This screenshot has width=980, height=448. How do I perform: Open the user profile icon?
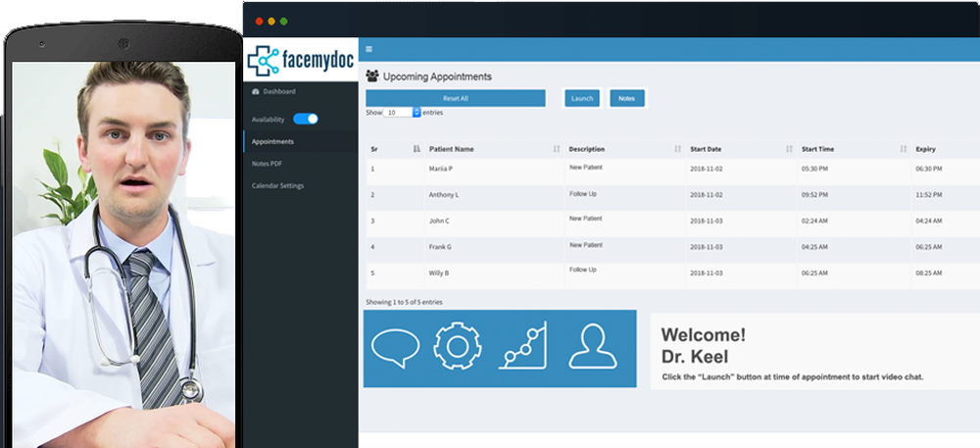(593, 346)
